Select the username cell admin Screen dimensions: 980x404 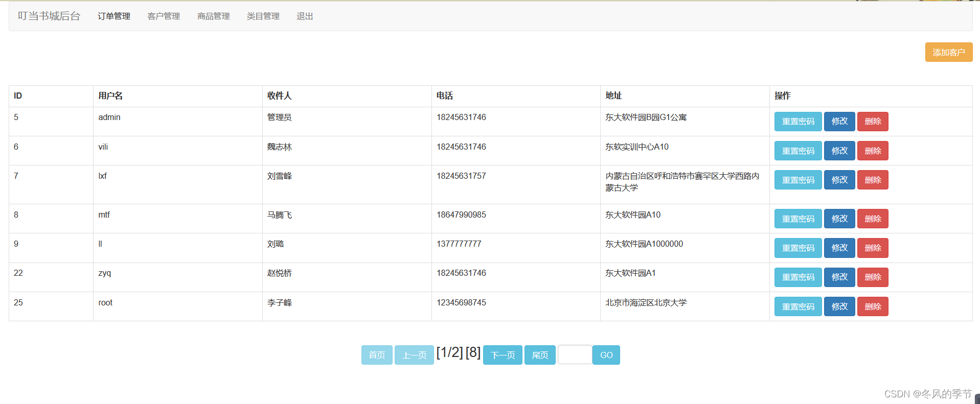pos(109,117)
